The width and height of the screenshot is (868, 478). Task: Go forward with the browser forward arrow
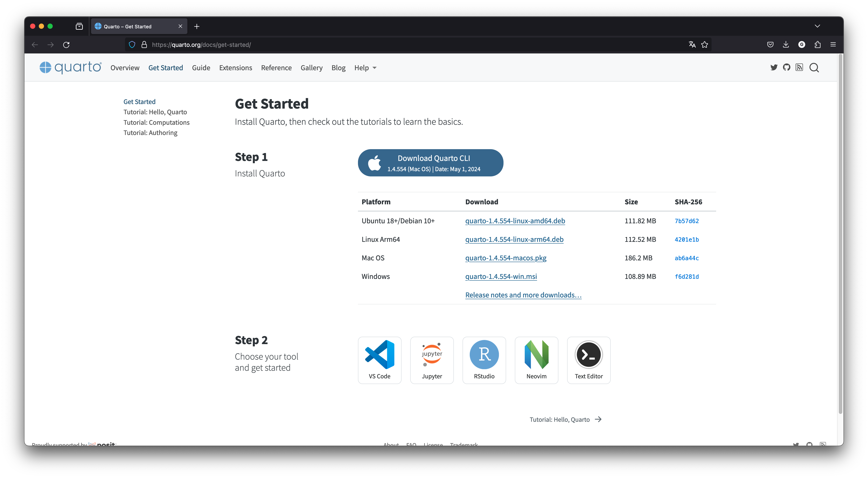click(51, 44)
